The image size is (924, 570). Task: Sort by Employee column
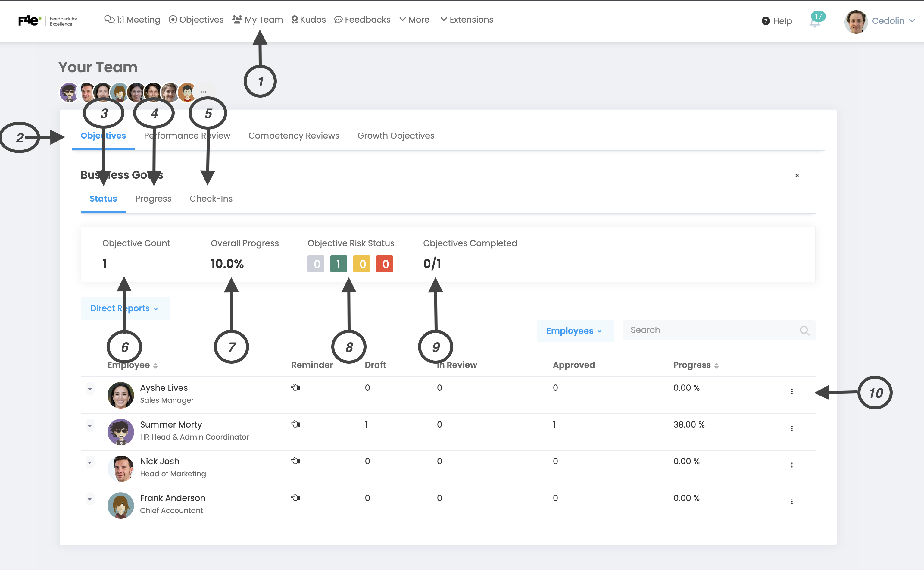tap(155, 365)
